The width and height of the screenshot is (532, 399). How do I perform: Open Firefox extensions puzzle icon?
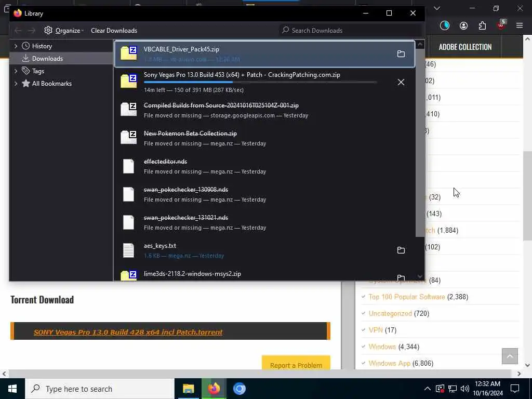482,25
